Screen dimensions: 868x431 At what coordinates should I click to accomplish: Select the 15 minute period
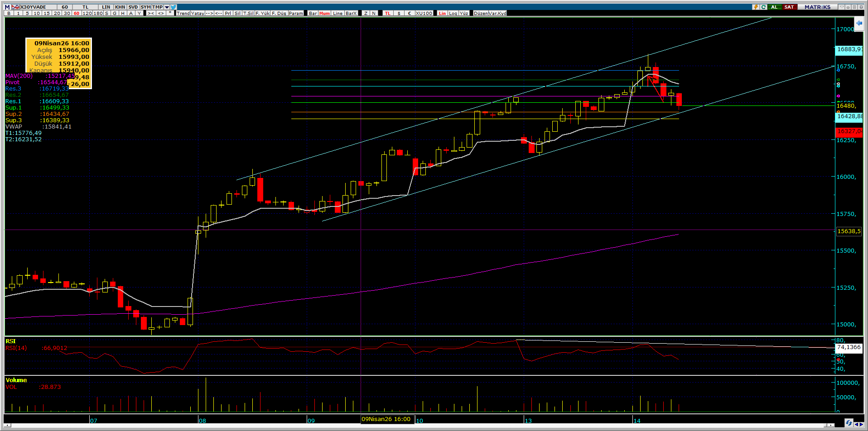pyautogui.click(x=47, y=13)
